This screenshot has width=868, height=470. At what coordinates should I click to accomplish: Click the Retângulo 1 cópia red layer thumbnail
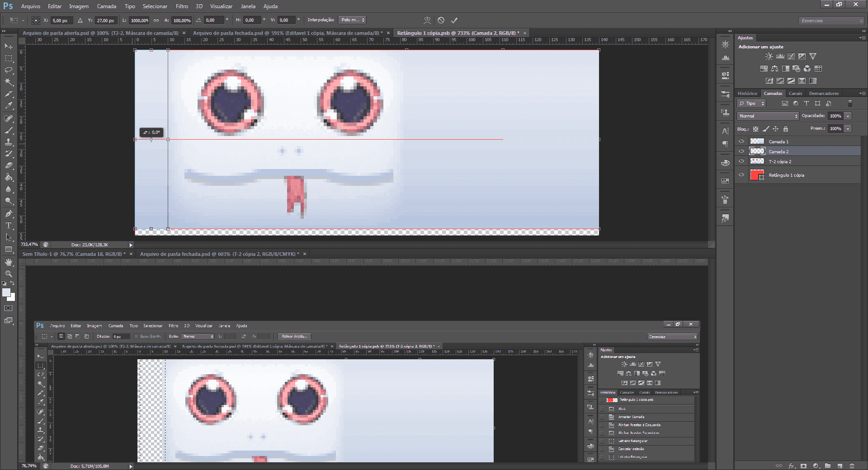pos(757,175)
